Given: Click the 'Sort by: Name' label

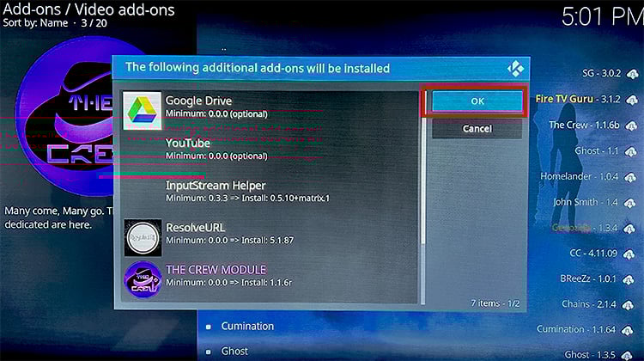Looking at the screenshot, I should click(35, 23).
